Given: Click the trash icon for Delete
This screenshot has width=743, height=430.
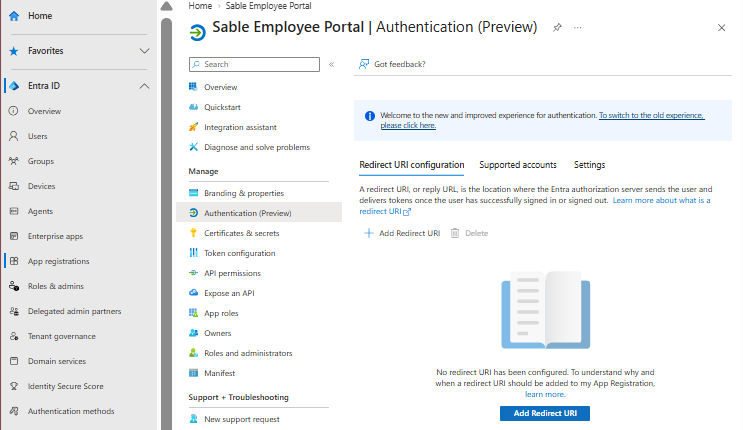Looking at the screenshot, I should (x=455, y=233).
